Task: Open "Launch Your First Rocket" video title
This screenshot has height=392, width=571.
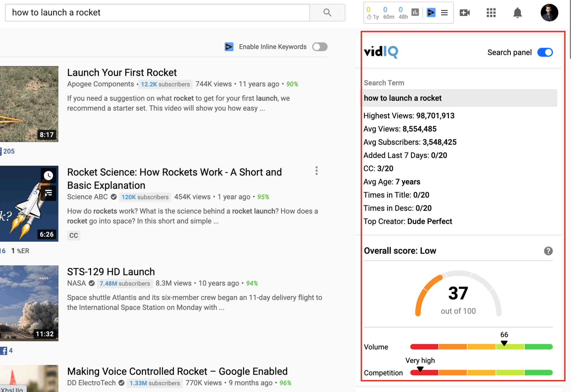Action: (x=122, y=73)
